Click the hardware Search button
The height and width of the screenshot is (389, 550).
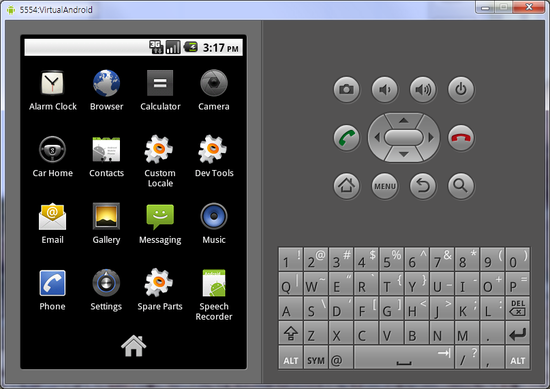click(461, 186)
